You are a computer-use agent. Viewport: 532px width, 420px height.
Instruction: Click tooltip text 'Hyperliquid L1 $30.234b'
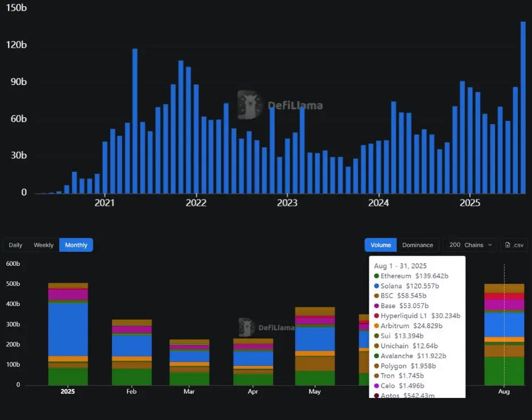tap(420, 316)
